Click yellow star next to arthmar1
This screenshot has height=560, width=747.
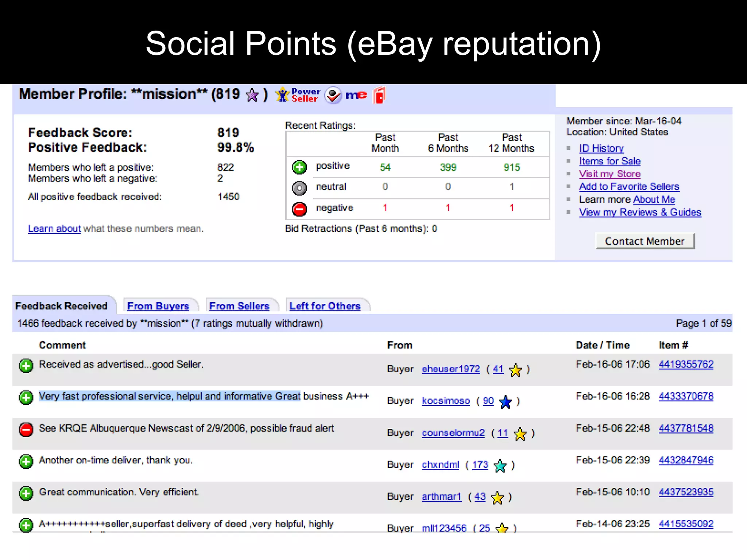click(498, 498)
